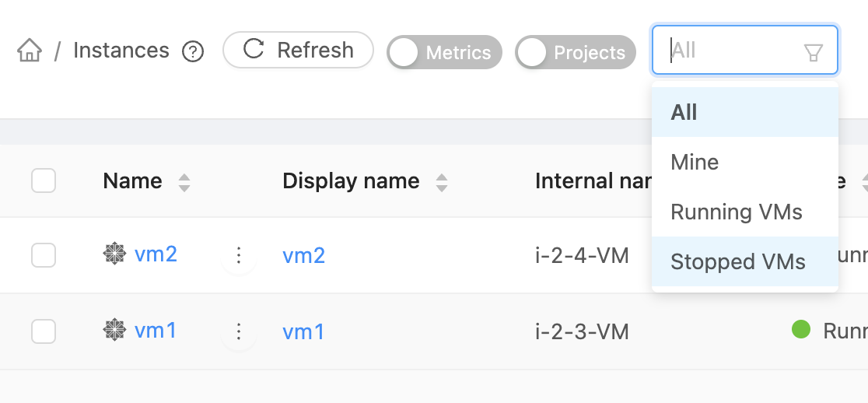Open Instances help question mark icon
The height and width of the screenshot is (403, 868).
tap(193, 51)
